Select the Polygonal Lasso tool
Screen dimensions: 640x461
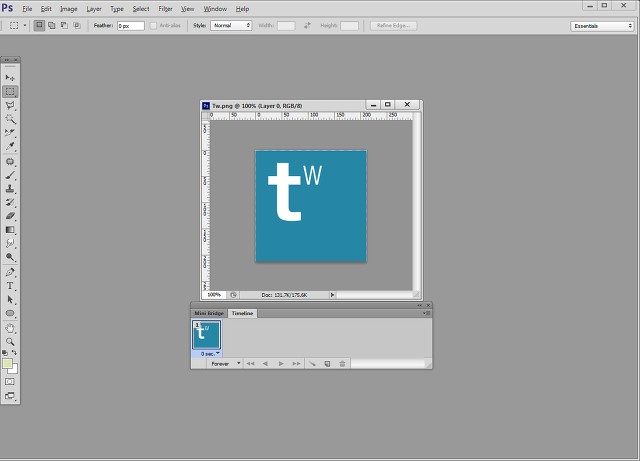pyautogui.click(x=10, y=105)
